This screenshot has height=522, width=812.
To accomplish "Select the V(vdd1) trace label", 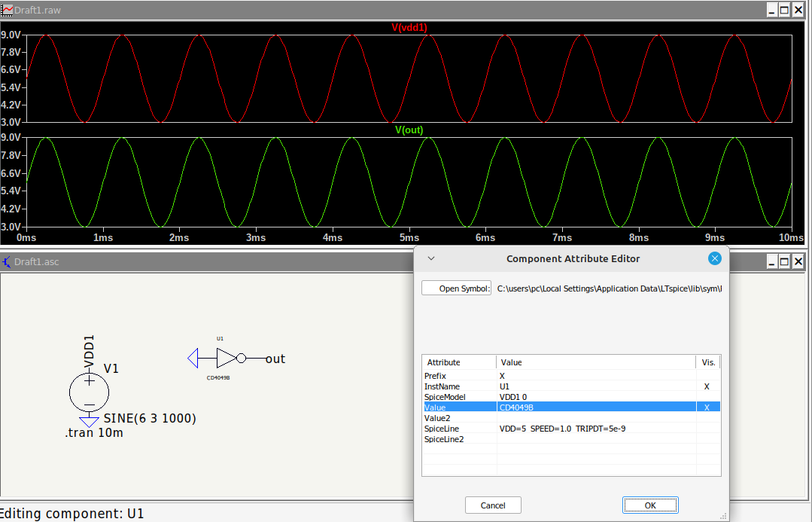I will click(x=409, y=27).
